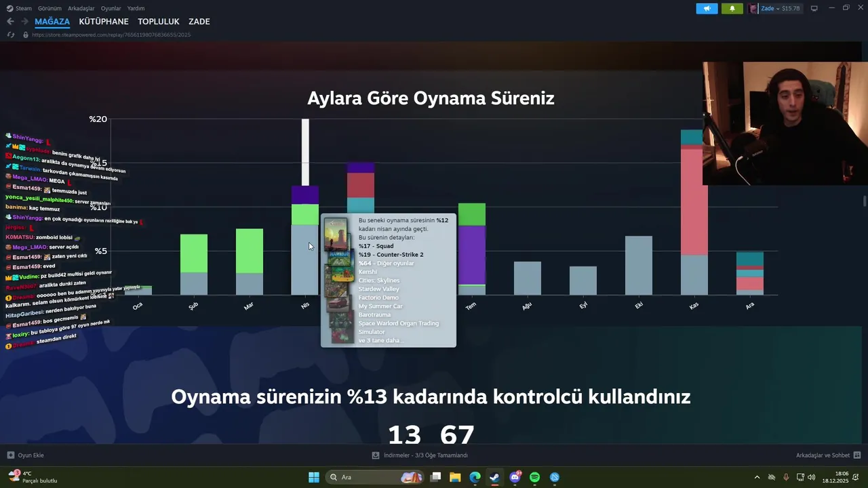
Task: Click Stardew Valley in tooltip list
Action: pyautogui.click(x=378, y=289)
